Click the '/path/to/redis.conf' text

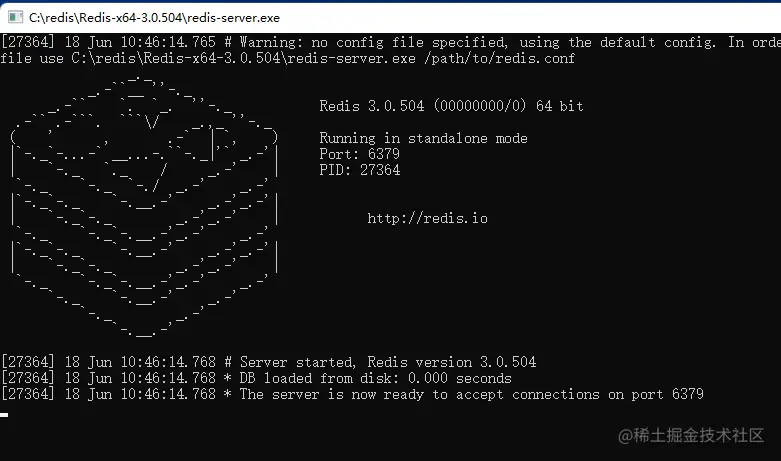coord(500,58)
